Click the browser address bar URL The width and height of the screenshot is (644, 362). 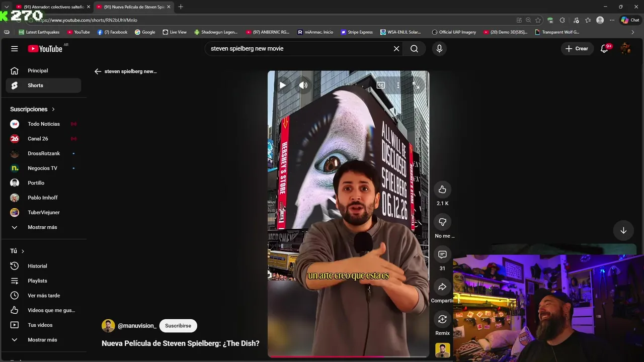(x=87, y=20)
